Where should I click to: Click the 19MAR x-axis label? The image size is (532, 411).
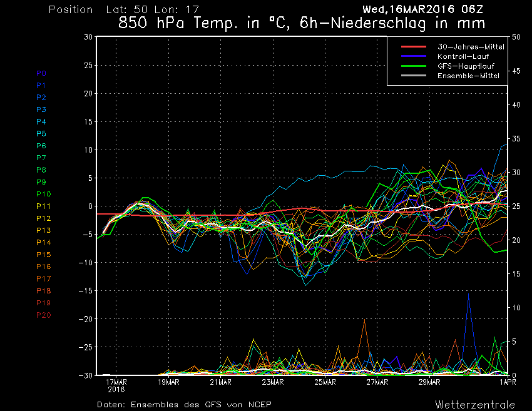point(168,382)
